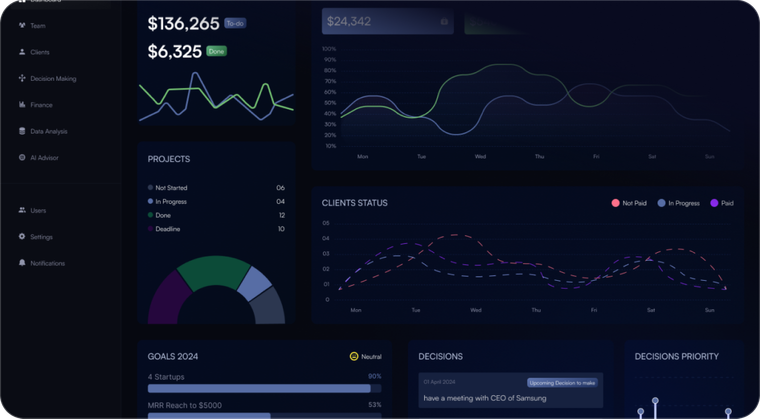Select the green Done segment of donut chart
The width and height of the screenshot is (760, 419).
tap(210, 271)
